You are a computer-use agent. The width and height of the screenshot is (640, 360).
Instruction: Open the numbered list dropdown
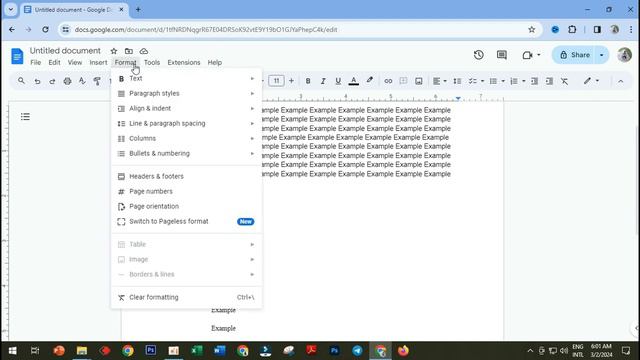tap(518, 81)
